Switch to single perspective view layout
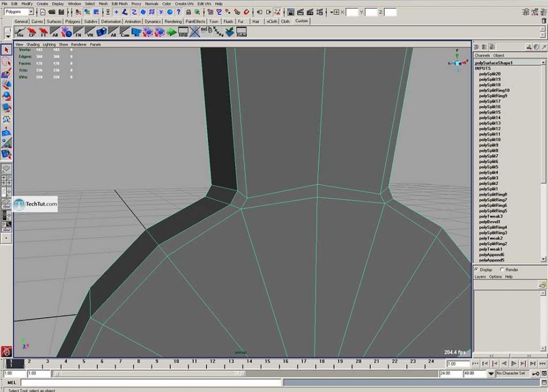The image size is (548, 392). pyautogui.click(x=6, y=169)
